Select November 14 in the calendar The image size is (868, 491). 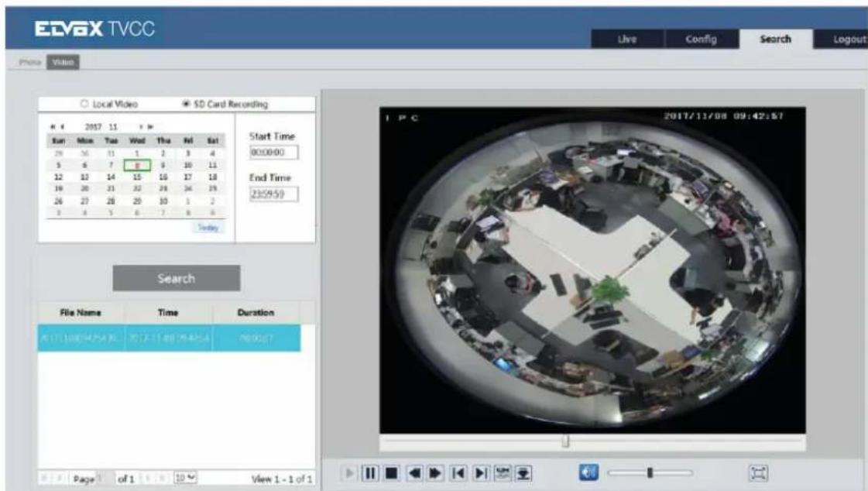(111, 177)
